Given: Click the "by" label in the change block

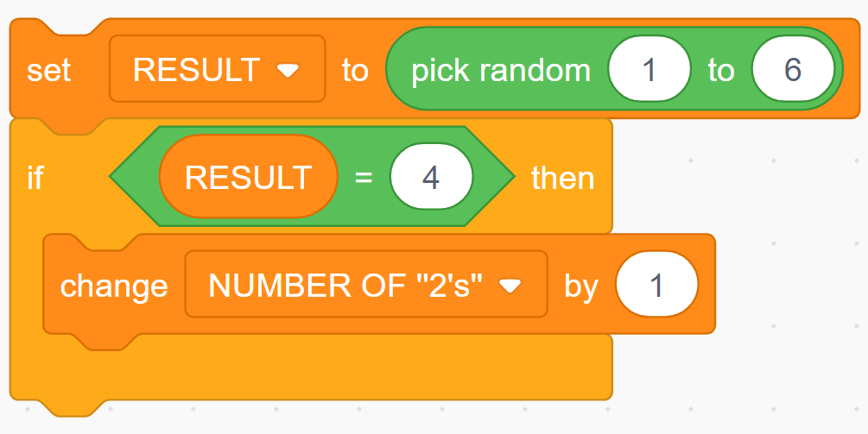Looking at the screenshot, I should click(x=581, y=285).
